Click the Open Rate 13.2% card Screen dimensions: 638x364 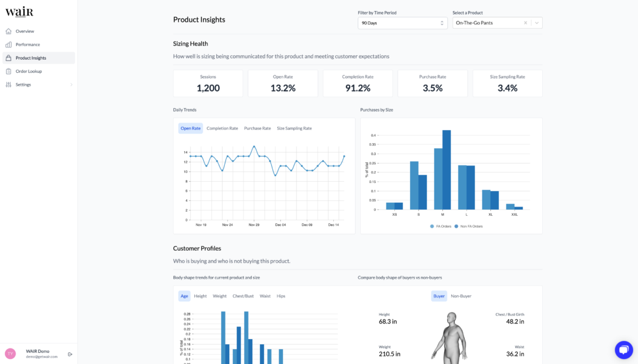click(x=283, y=83)
